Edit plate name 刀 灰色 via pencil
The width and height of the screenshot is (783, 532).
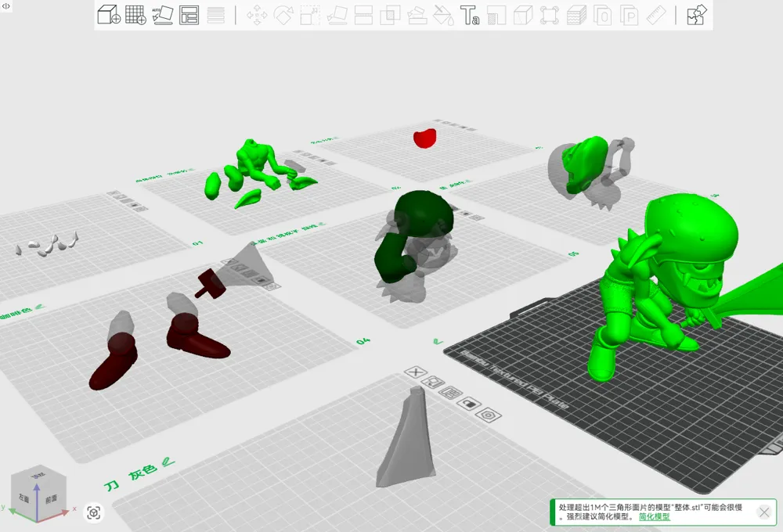click(168, 462)
